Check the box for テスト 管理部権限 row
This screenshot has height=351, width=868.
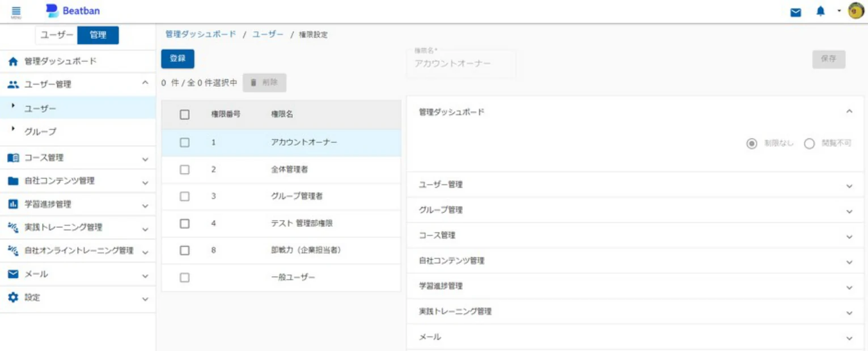pyautogui.click(x=184, y=223)
